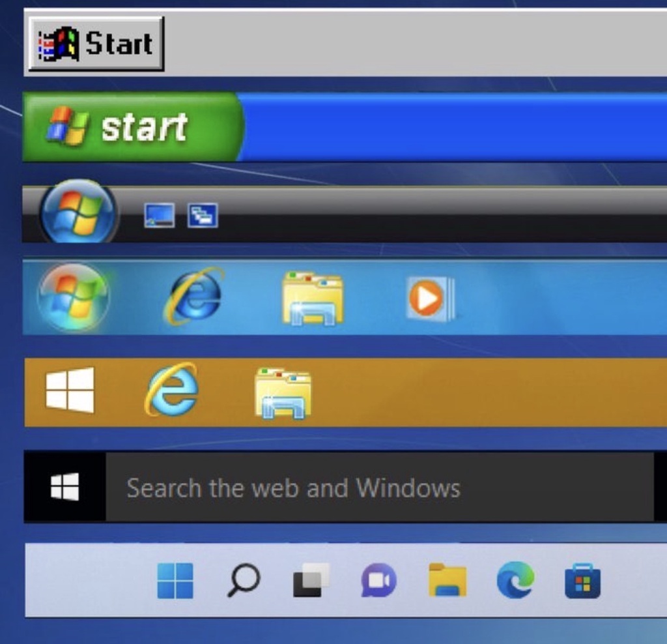Launch Microsoft Edge on Windows 11 taskbar
667x644 pixels.
click(516, 580)
